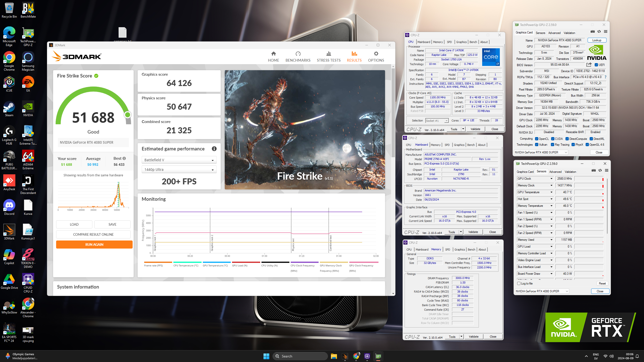Switch to Advanced tab in upper GPU-Z
The height and width of the screenshot is (362, 644).
point(554,33)
